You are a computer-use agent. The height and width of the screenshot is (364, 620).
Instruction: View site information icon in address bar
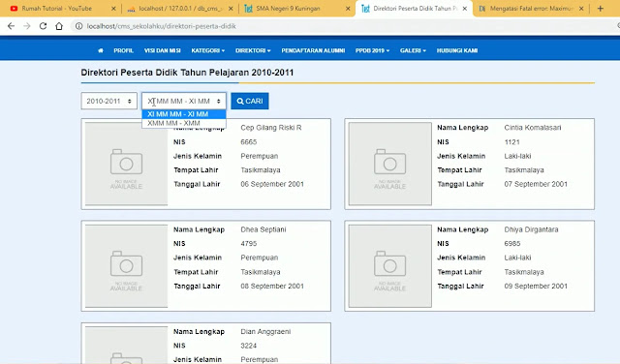click(x=79, y=26)
